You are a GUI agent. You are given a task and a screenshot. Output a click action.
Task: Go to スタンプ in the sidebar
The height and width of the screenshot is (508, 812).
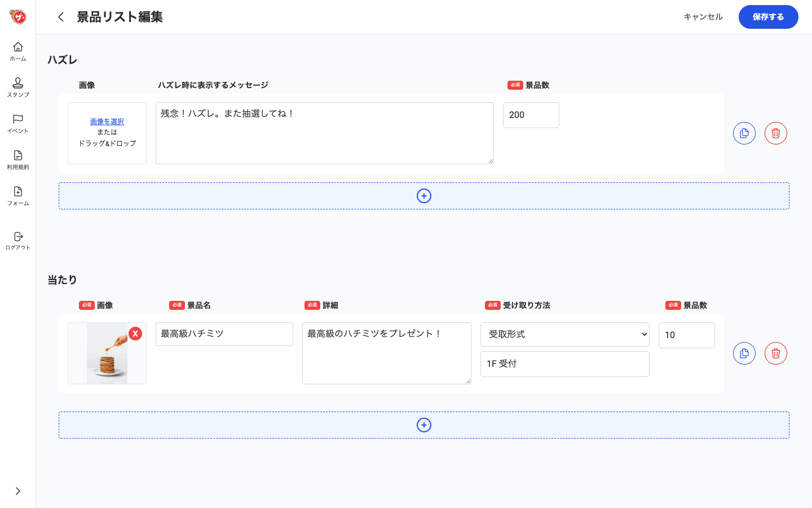(x=18, y=87)
